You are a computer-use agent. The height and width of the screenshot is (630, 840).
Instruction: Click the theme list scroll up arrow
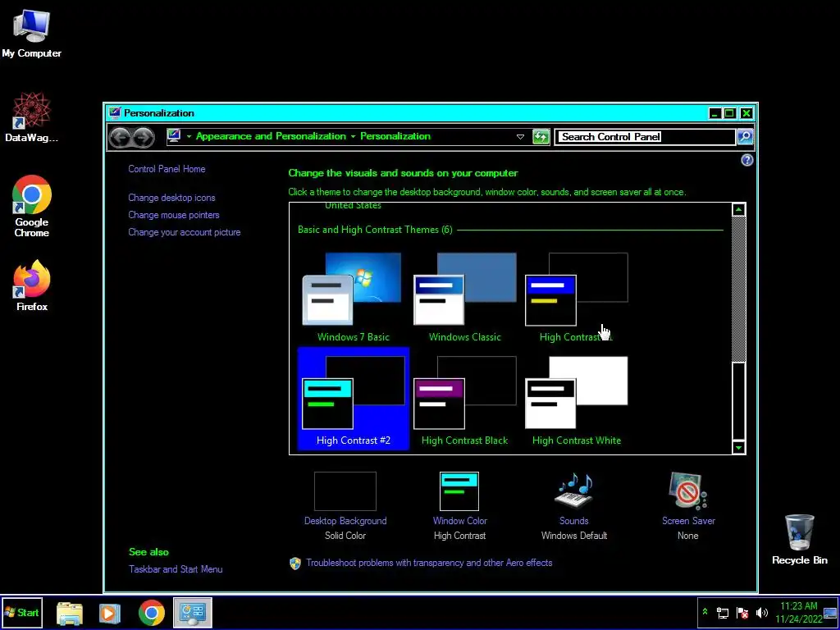[x=739, y=209]
